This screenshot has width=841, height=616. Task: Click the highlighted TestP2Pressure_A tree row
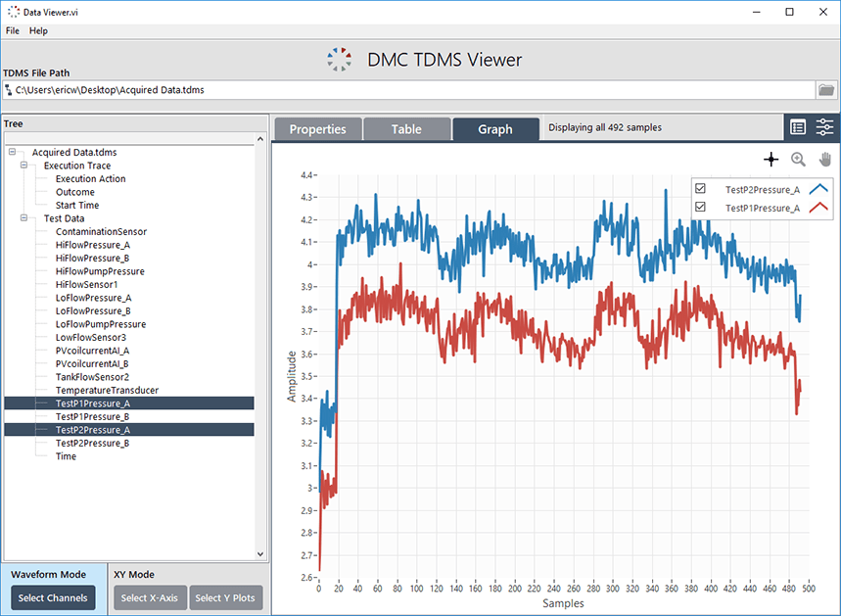tap(129, 429)
